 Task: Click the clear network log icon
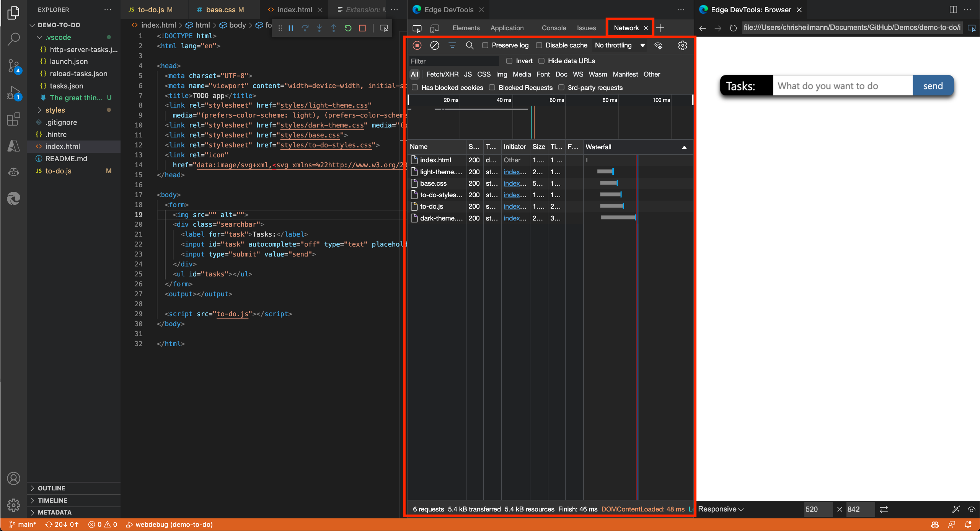434,45
